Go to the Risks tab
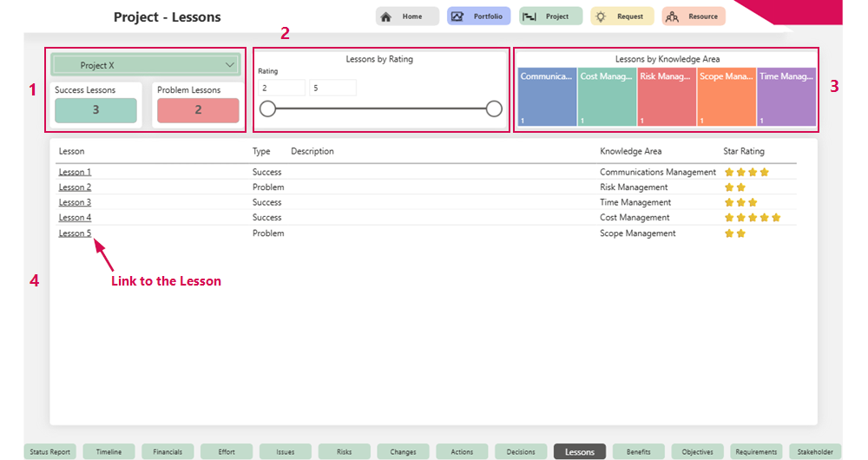Image resolution: width=868 pixels, height=460 pixels. pyautogui.click(x=344, y=451)
